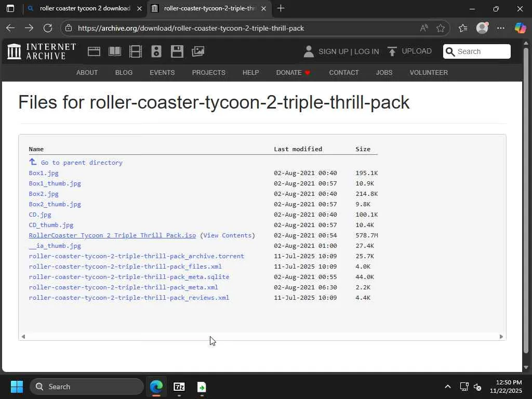
Task: Open the _files.xml link
Action: click(125, 267)
